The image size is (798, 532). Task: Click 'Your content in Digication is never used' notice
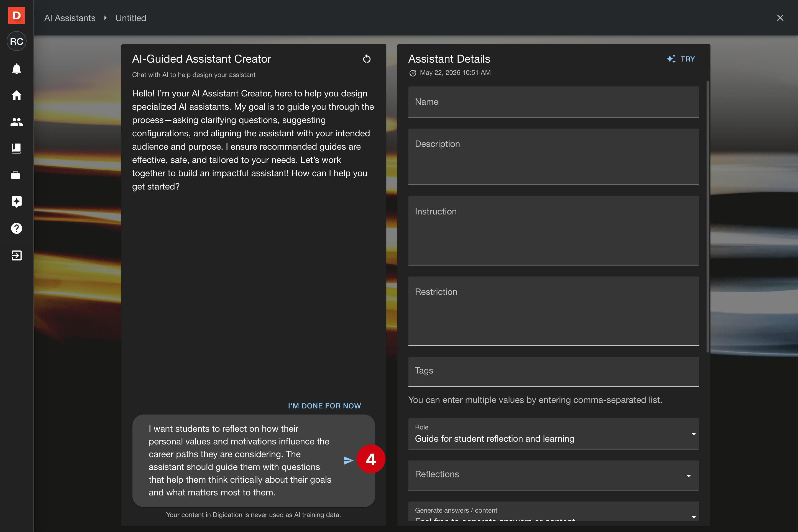click(254, 515)
